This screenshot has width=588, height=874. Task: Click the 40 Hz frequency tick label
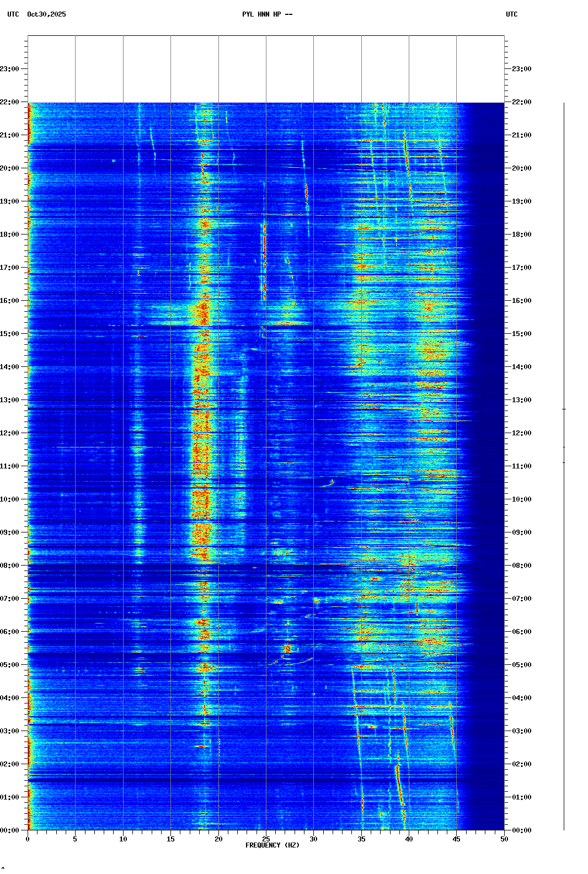click(x=409, y=839)
